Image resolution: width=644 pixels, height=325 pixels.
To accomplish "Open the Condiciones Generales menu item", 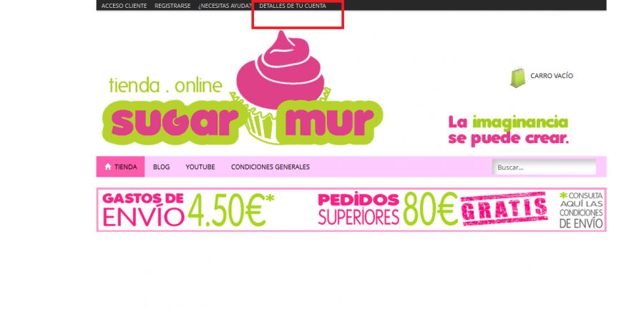I will tap(270, 167).
